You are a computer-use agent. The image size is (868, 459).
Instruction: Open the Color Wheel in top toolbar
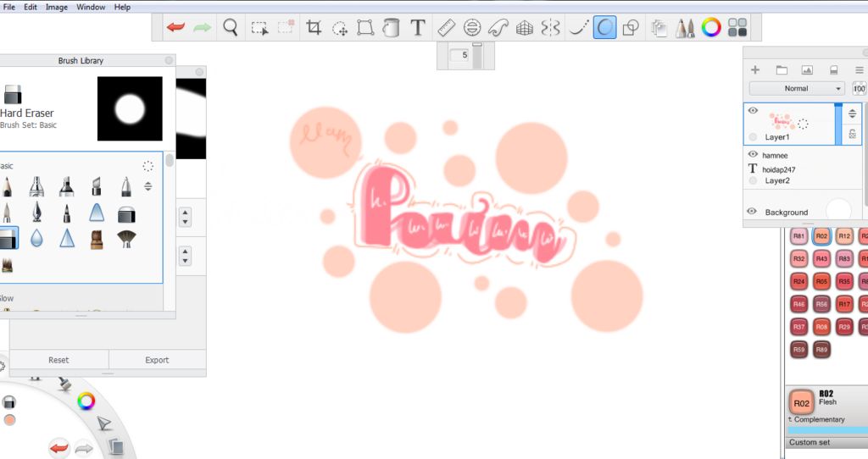[x=711, y=27]
